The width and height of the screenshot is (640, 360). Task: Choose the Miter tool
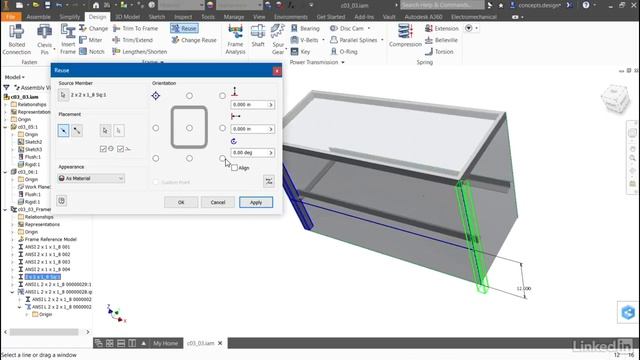91,40
